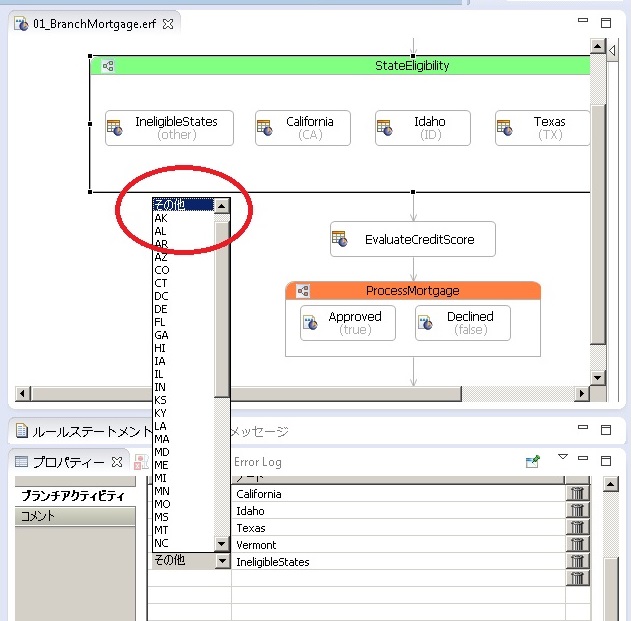Click the California cell in the table
Image resolution: width=631 pixels, height=621 pixels.
(398, 494)
